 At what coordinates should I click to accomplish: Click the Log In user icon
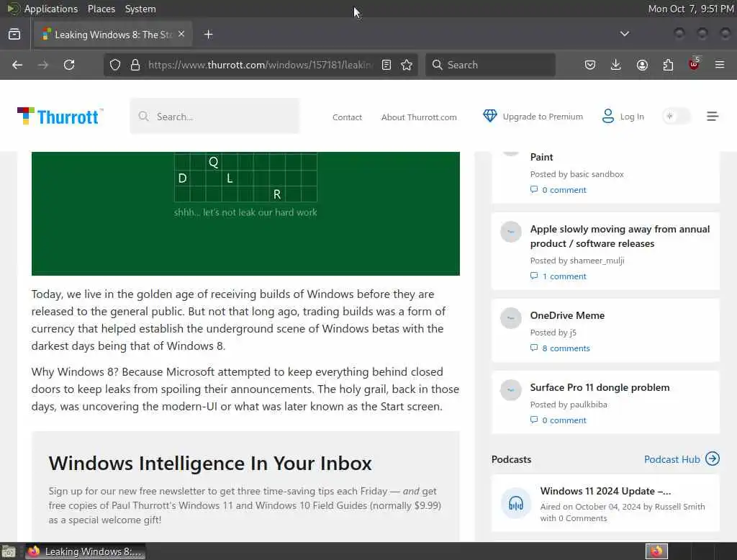click(x=607, y=116)
